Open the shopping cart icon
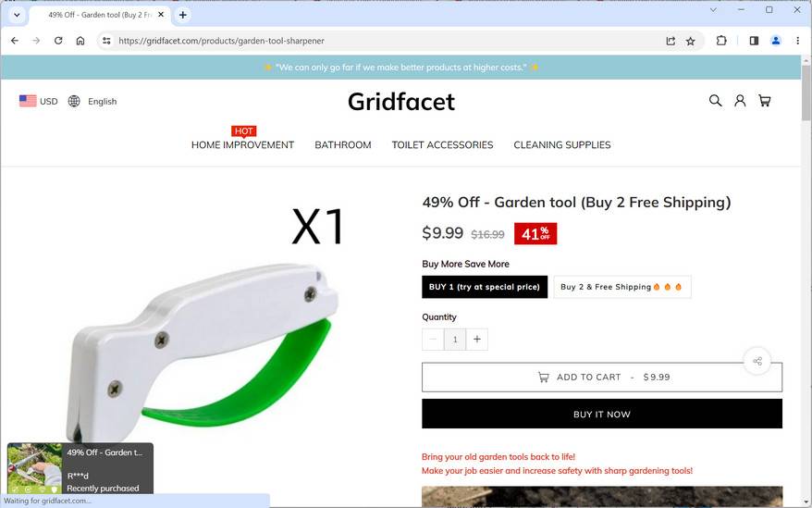812x508 pixels. pyautogui.click(x=764, y=101)
